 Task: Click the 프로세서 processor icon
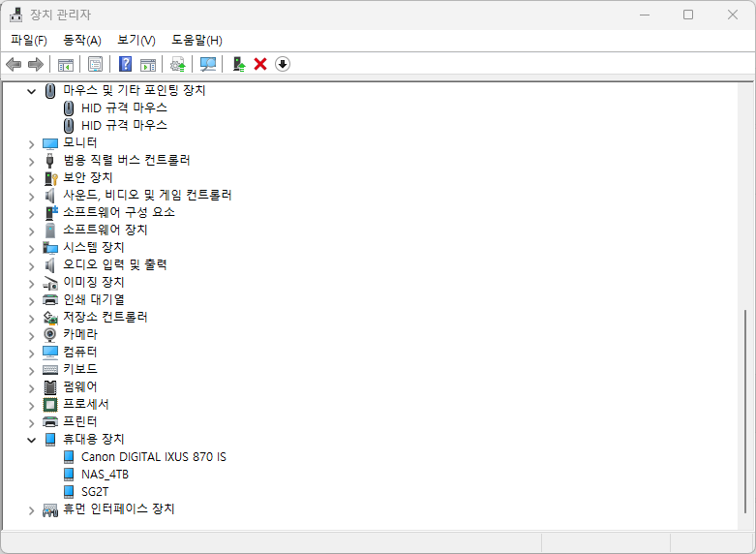click(x=50, y=405)
